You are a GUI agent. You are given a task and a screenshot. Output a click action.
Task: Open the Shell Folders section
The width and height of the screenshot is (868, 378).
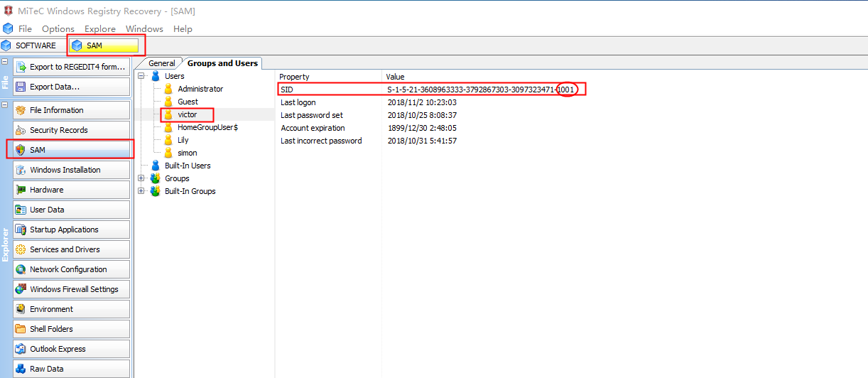(x=71, y=329)
